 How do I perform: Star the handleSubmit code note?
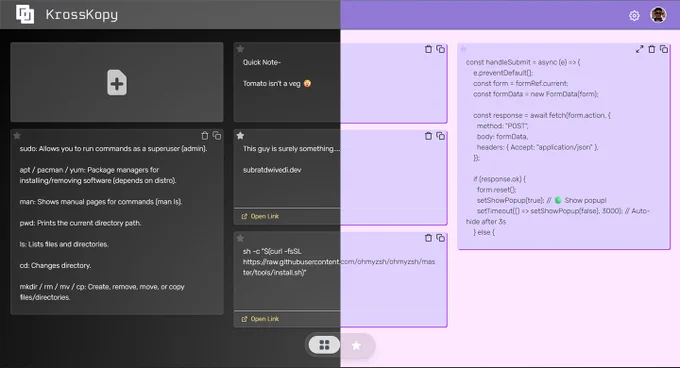coord(464,49)
